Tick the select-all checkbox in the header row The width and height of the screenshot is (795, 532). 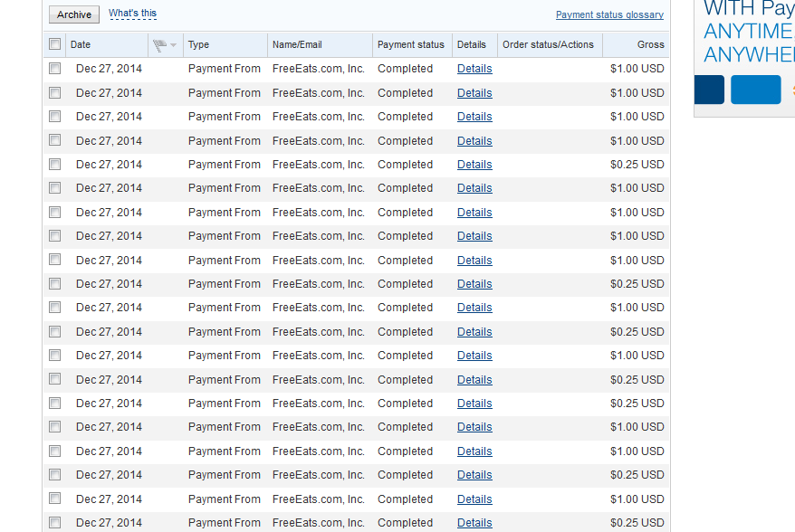55,44
